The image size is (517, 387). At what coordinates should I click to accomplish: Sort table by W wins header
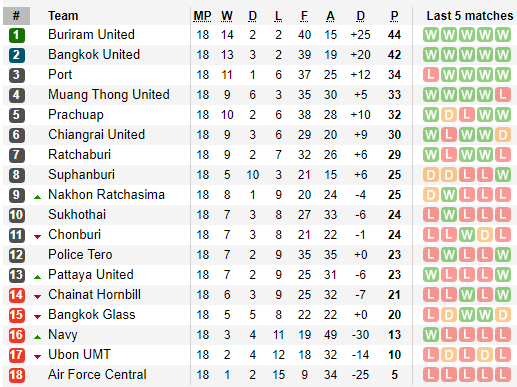pos(227,16)
